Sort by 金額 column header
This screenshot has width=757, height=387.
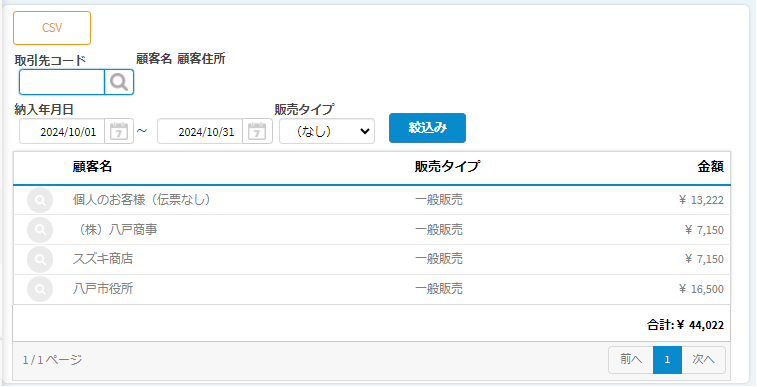[x=710, y=167]
